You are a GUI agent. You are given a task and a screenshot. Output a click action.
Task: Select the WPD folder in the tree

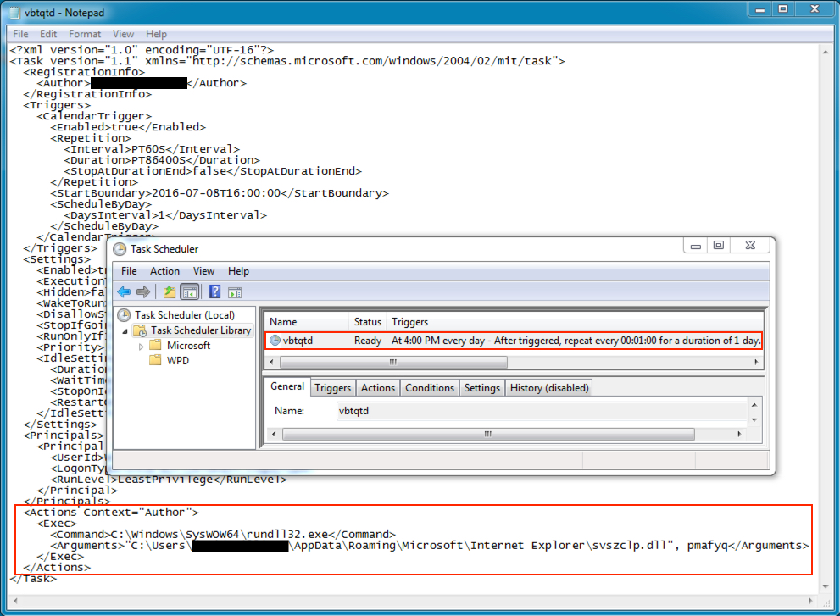tap(178, 361)
